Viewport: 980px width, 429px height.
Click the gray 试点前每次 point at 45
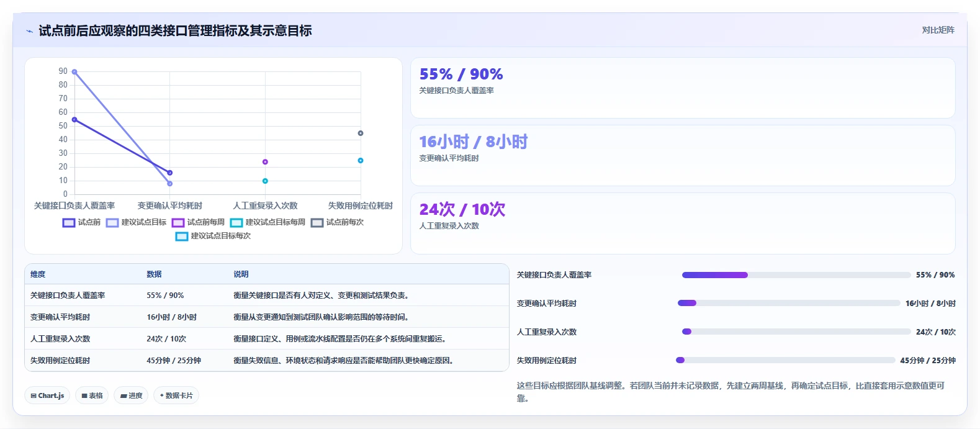pyautogui.click(x=361, y=133)
